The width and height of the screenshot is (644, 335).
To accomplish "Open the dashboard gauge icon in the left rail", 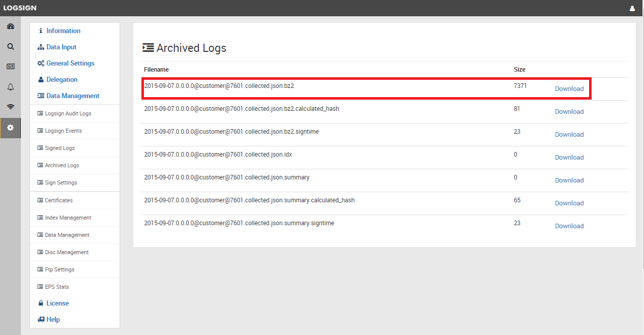I will (x=10, y=26).
